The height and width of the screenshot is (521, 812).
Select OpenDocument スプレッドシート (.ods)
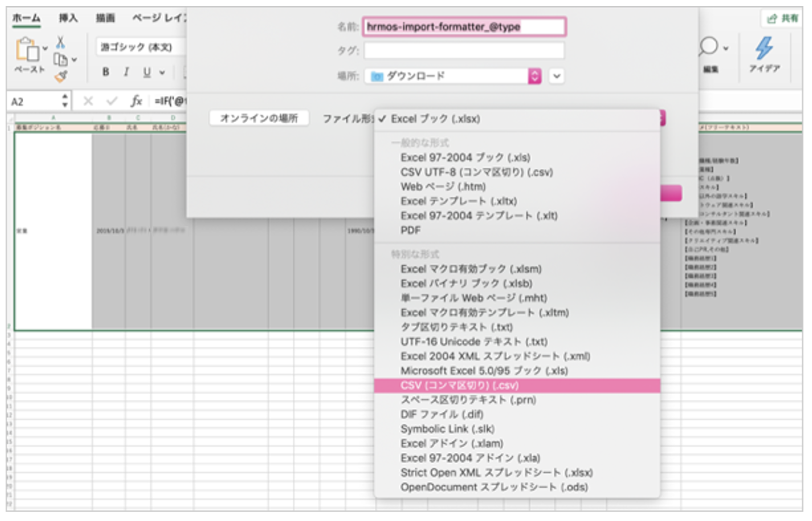(x=517, y=487)
